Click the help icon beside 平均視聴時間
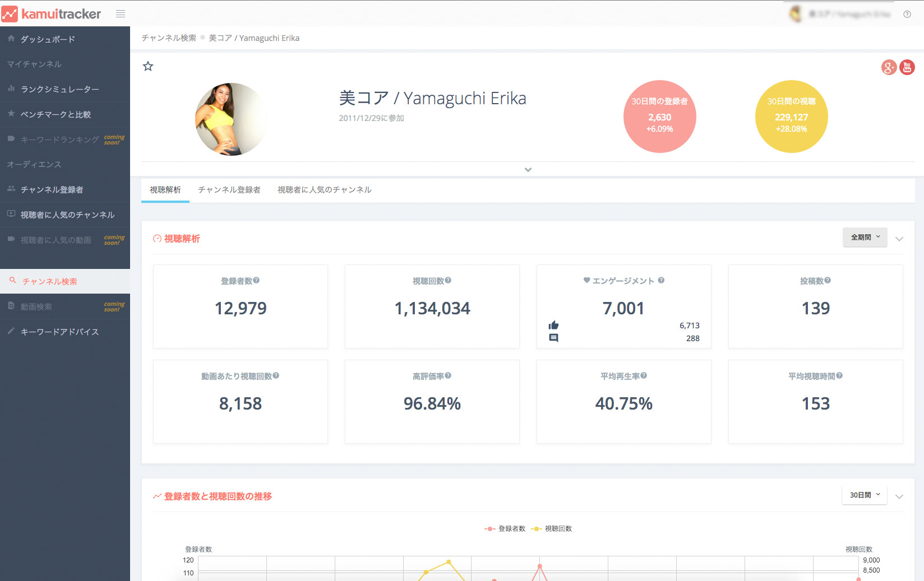The height and width of the screenshot is (581, 924). [839, 376]
